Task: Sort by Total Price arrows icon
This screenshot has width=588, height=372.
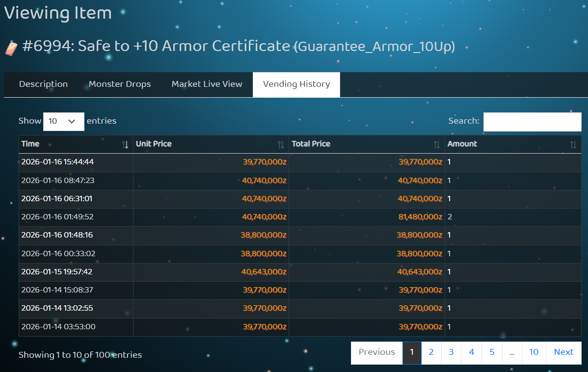Action: tap(436, 144)
